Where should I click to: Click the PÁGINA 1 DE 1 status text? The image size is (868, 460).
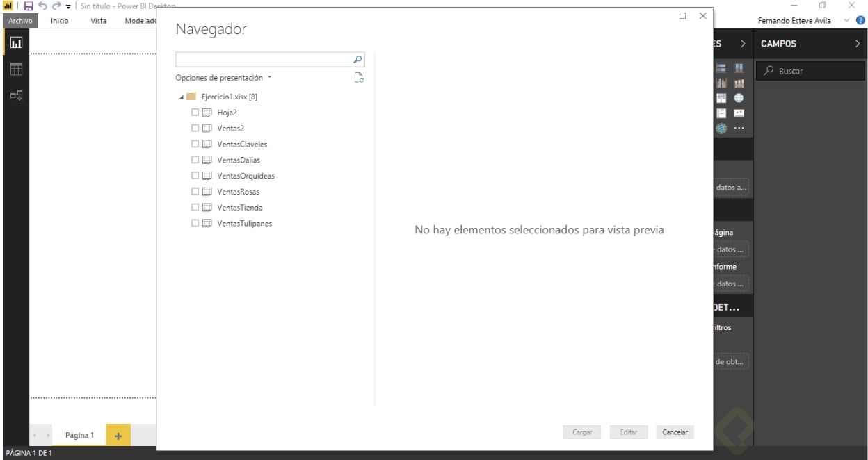click(x=29, y=453)
